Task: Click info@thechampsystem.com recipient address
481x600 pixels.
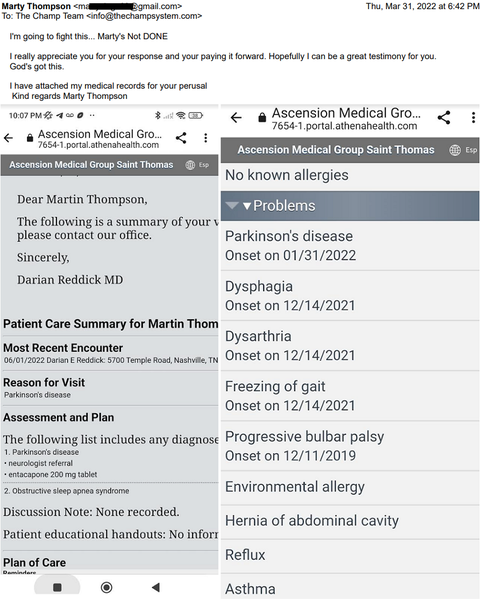Action: tap(145, 16)
